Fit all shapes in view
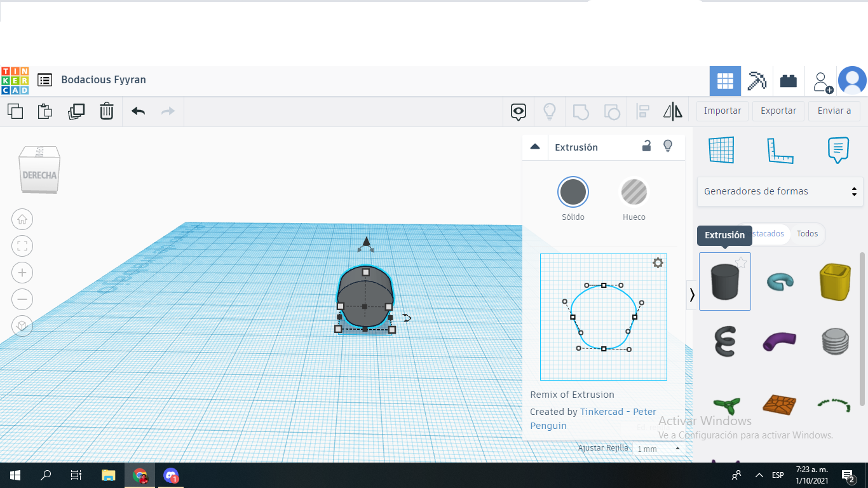The height and width of the screenshot is (488, 868). pyautogui.click(x=22, y=246)
